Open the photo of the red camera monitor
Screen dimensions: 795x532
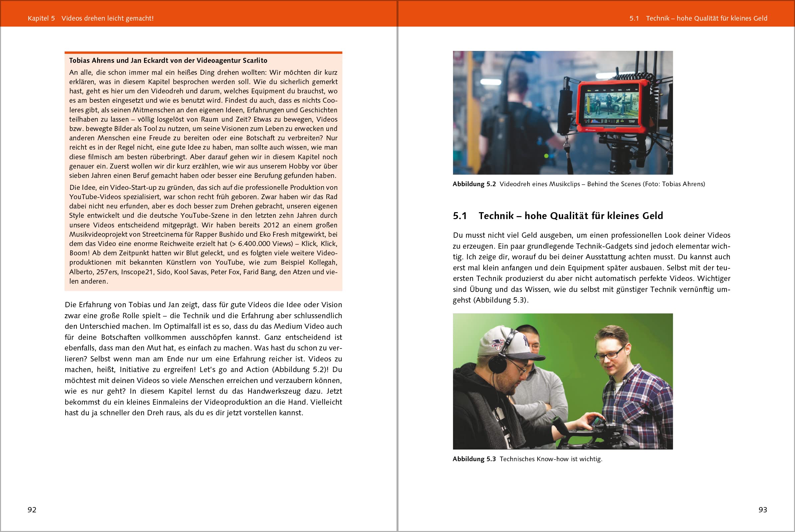(x=563, y=113)
